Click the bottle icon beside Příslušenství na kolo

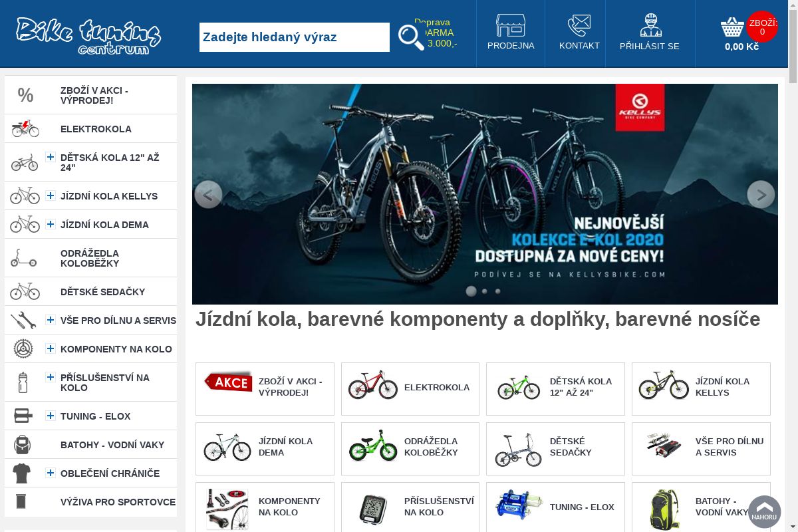pos(23,382)
